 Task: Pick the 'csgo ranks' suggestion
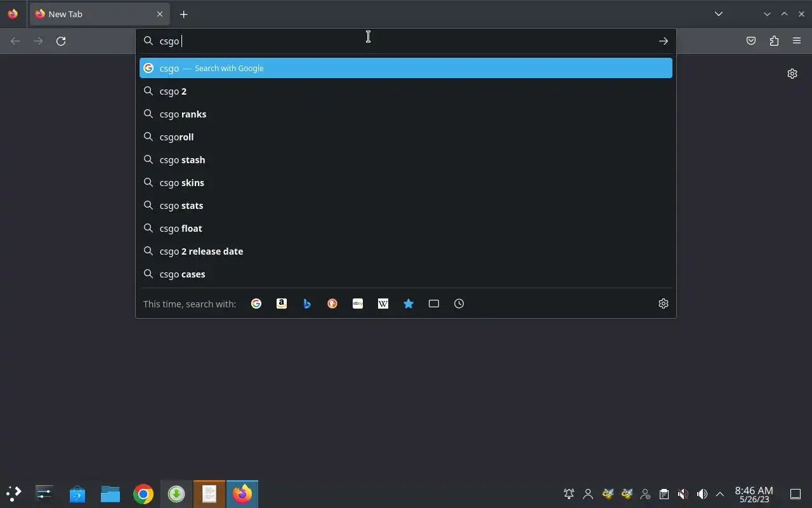coord(406,114)
